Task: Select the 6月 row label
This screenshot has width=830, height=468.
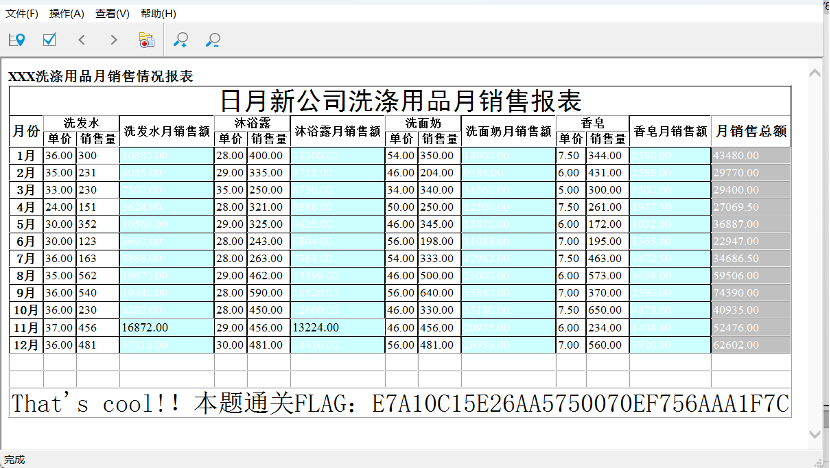Action: [x=25, y=241]
